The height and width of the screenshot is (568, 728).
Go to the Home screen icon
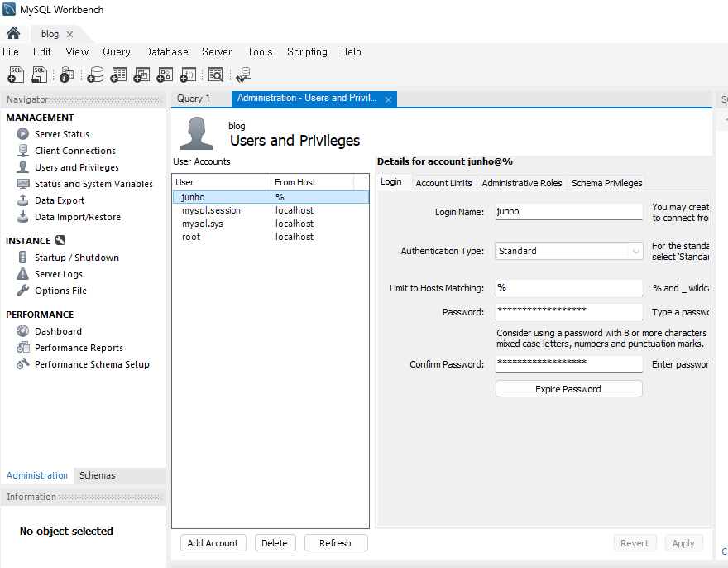(x=13, y=33)
